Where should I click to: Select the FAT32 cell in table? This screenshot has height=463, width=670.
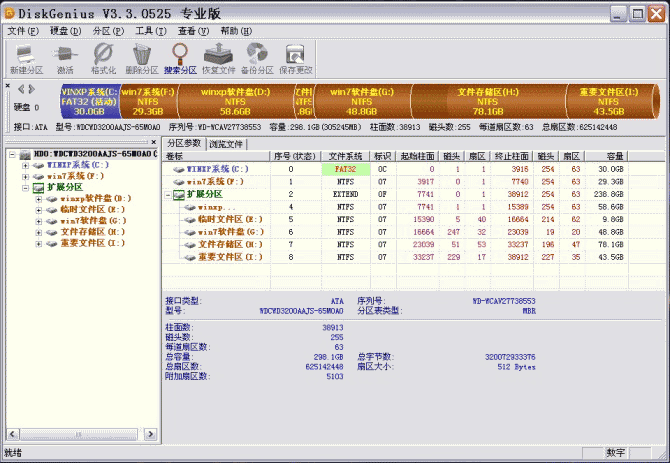click(x=345, y=169)
